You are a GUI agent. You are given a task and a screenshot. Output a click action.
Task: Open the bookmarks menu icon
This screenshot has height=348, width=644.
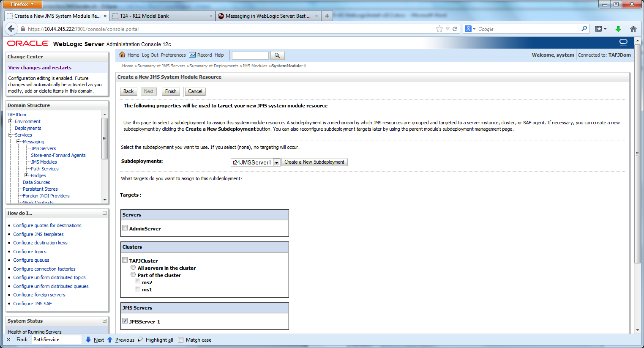600,29
